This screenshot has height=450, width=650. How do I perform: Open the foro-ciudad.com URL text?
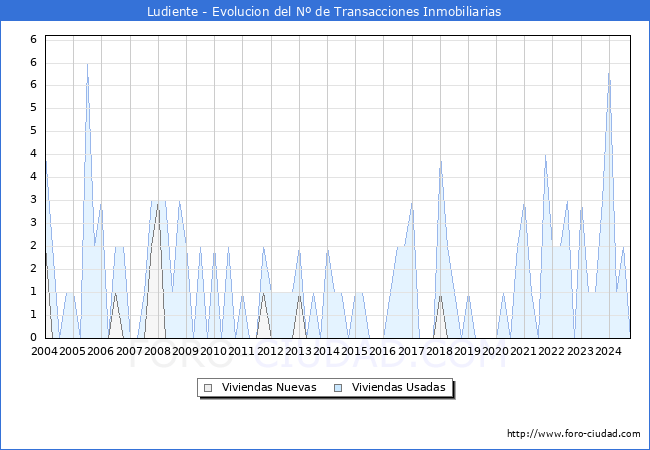pos(574,433)
